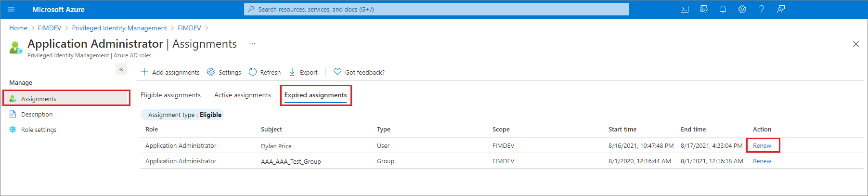This screenshot has width=868, height=196.
Task: Click the Settings gear in the toolbar
Action: coord(211,72)
